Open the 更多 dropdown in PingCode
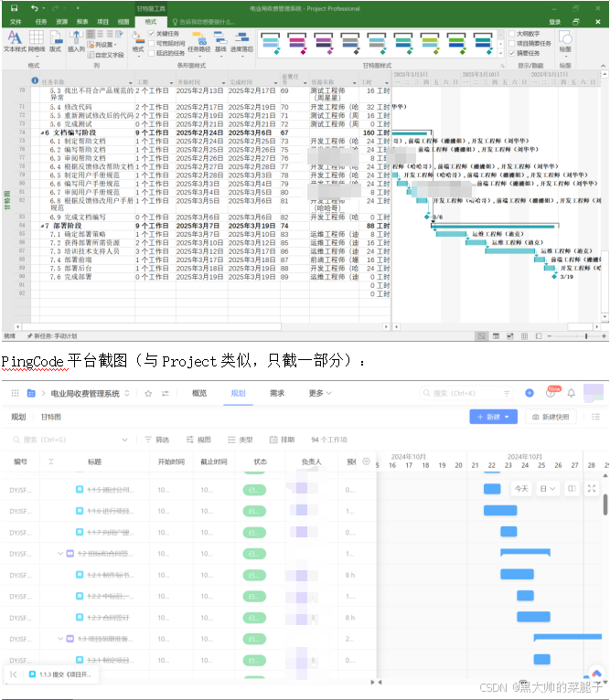Screen dimensions: 610x700 pyautogui.click(x=320, y=393)
